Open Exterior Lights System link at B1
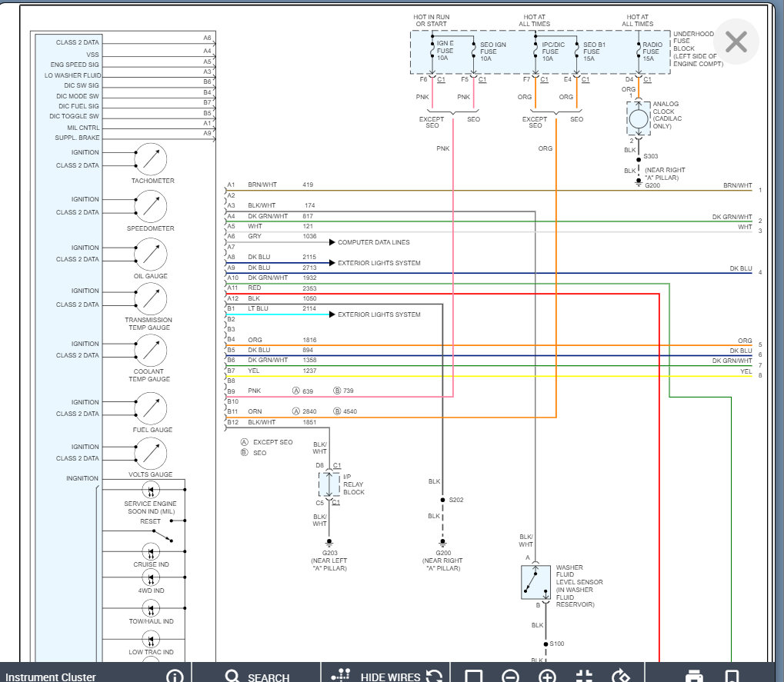 point(379,314)
